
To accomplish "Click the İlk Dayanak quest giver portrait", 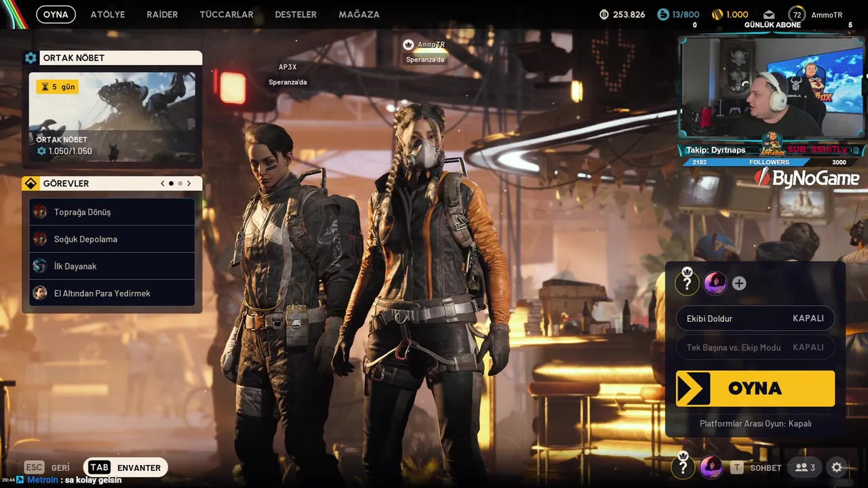I will click(40, 266).
